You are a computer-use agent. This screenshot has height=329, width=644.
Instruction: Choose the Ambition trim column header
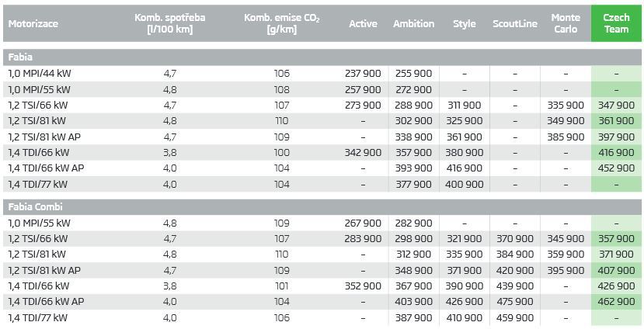tap(413, 23)
